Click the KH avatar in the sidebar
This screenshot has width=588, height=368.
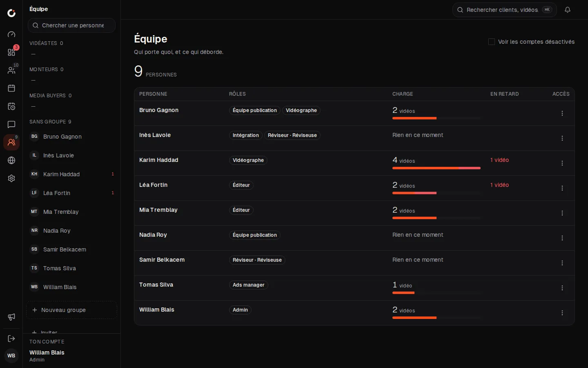[x=34, y=174]
